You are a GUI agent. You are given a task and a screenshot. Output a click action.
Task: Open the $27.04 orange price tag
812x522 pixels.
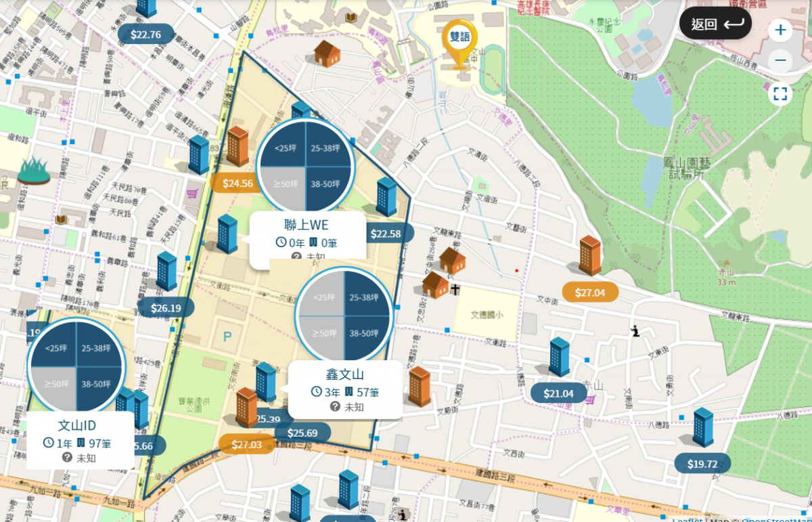click(590, 292)
